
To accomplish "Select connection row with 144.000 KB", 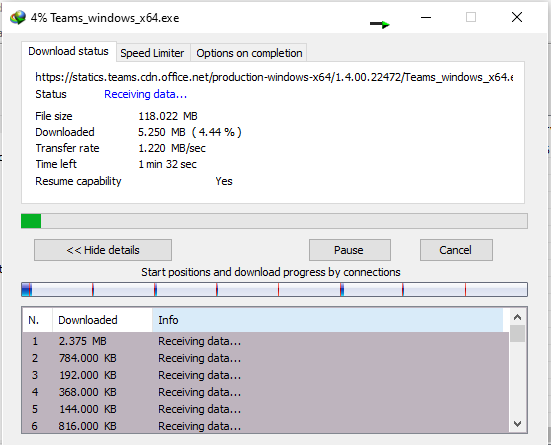I will 266,409.
